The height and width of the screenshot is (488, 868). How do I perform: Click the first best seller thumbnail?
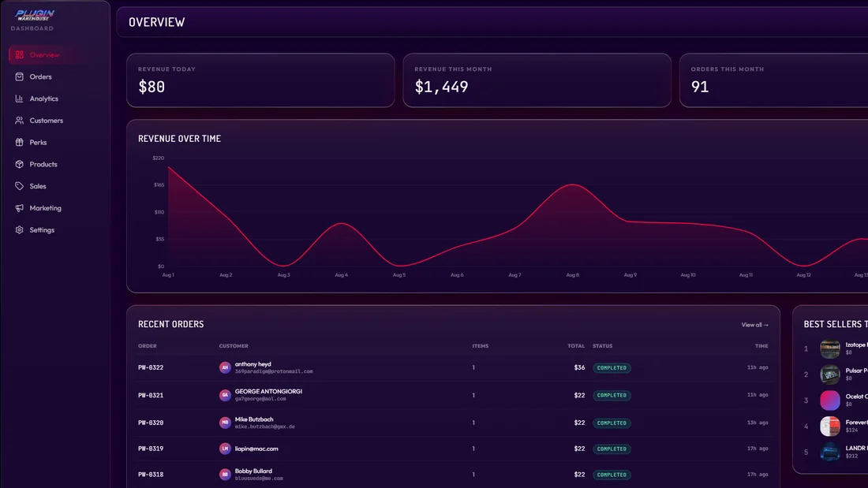830,349
